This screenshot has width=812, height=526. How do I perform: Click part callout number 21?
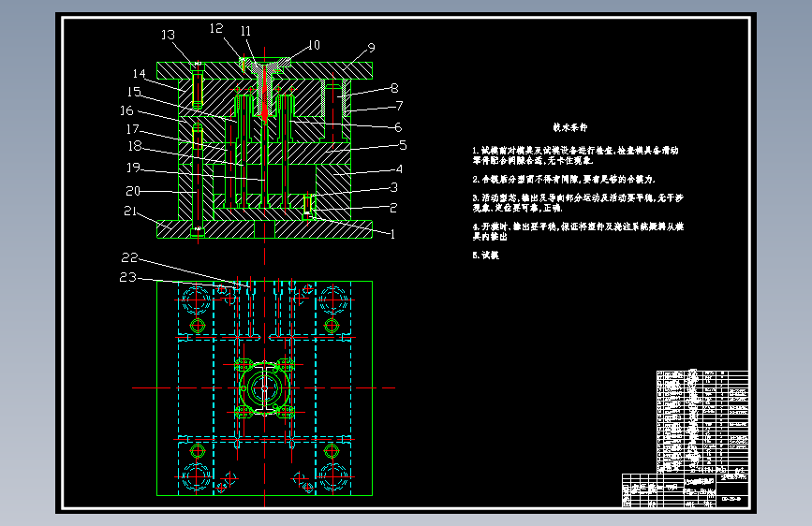130,211
